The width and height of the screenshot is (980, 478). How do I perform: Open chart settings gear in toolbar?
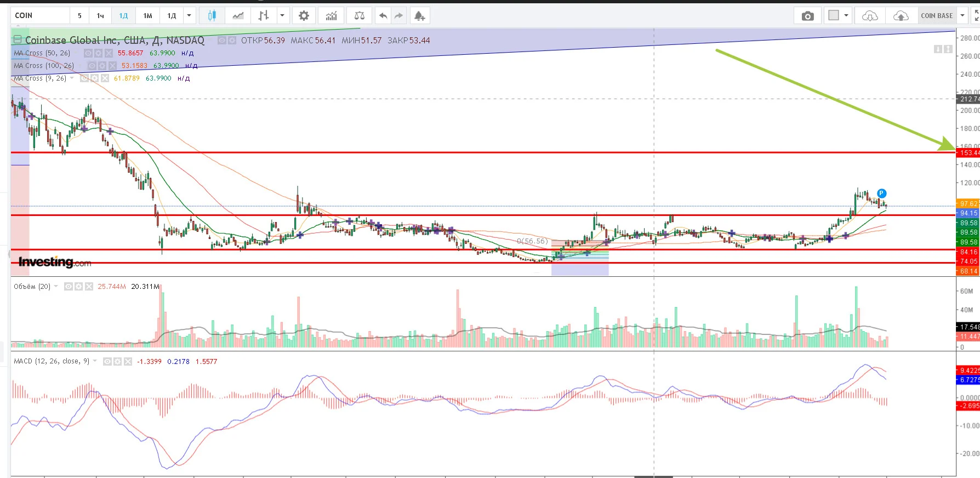[x=304, y=16]
